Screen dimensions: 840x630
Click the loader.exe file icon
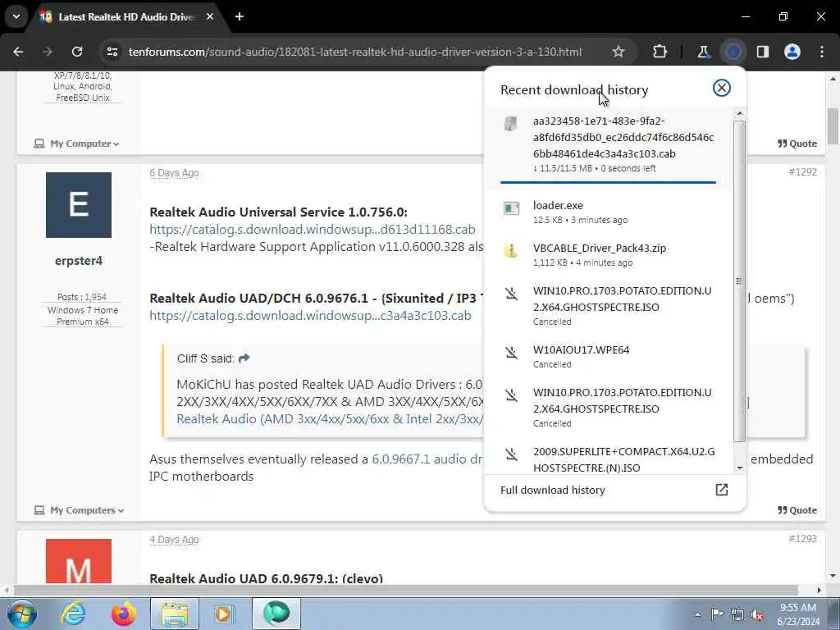511,208
